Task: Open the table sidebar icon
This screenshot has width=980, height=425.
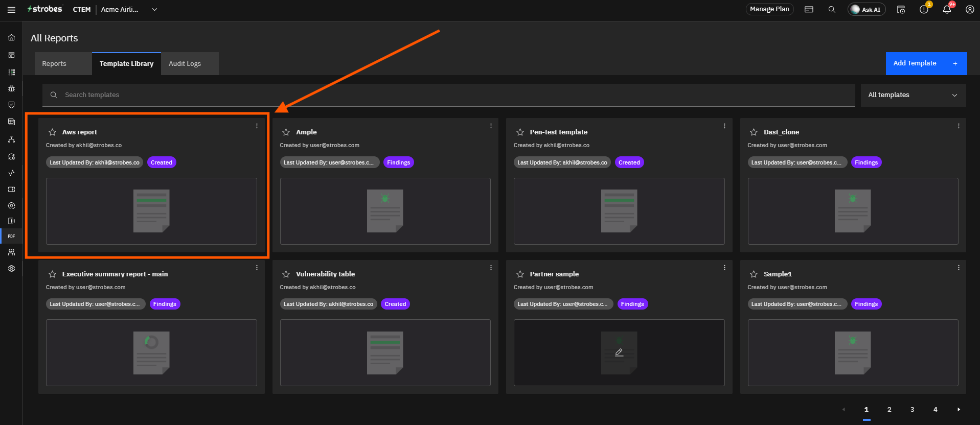Action: [11, 122]
